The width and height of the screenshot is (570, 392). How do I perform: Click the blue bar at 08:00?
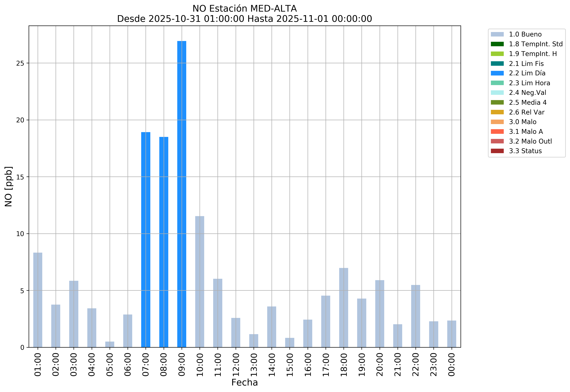(x=164, y=242)
